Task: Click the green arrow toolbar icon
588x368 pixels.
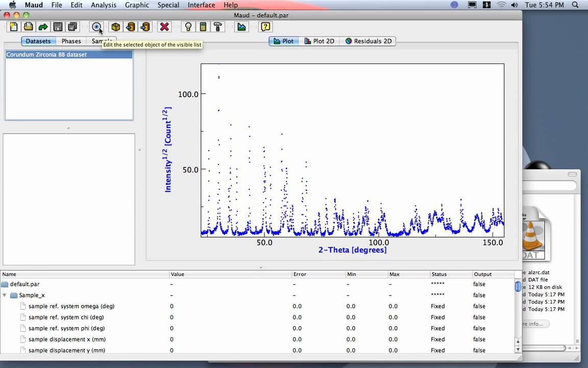Action: click(43, 27)
